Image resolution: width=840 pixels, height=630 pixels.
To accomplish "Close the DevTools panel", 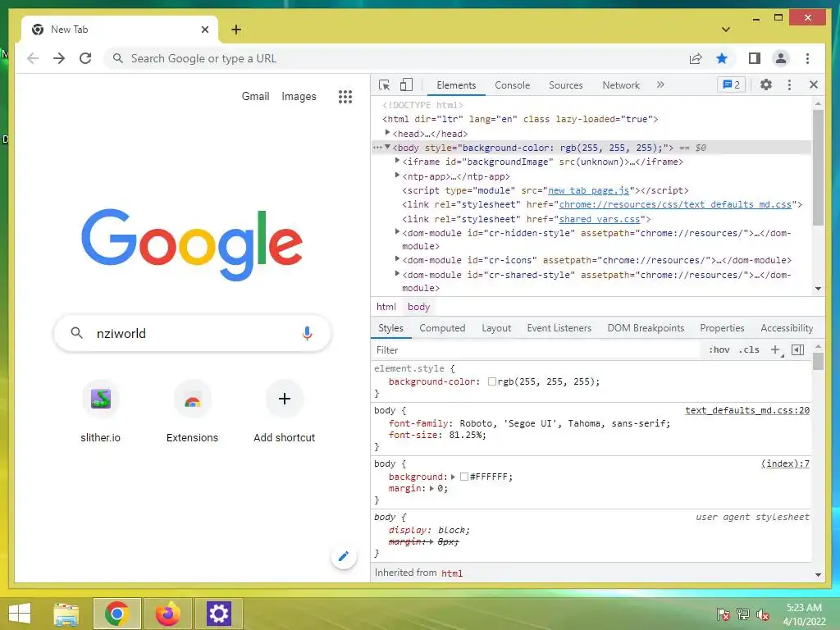I will coord(813,84).
